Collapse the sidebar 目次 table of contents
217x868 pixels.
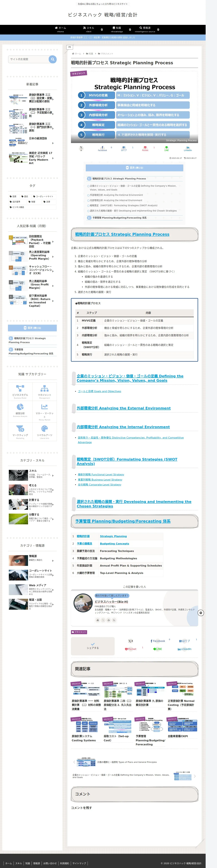click(32, 328)
